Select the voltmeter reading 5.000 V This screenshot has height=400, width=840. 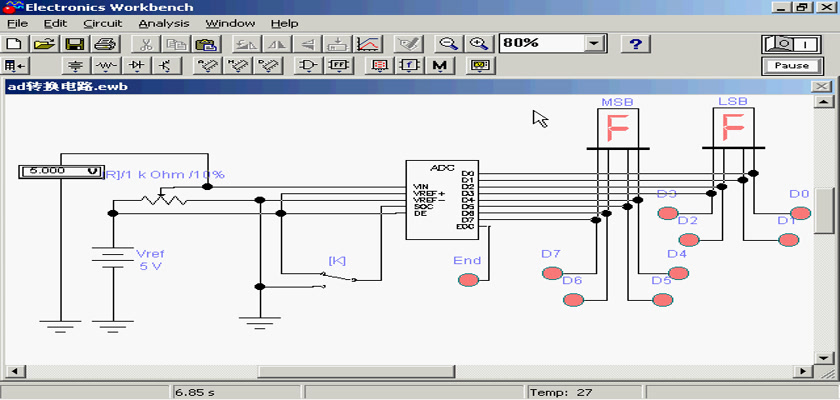61,171
